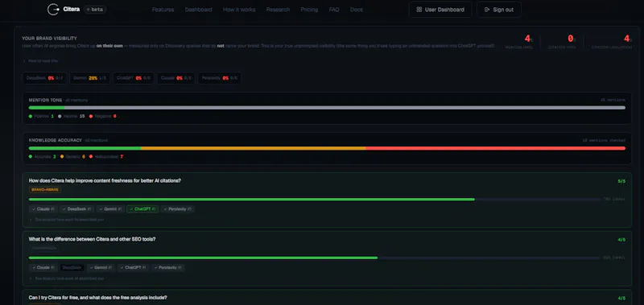The height and width of the screenshot is (305, 644).
Task: Open the Pricing page
Action: point(309,10)
